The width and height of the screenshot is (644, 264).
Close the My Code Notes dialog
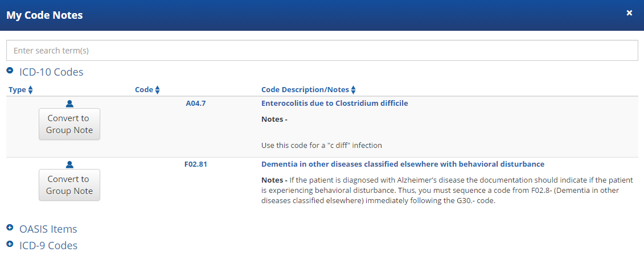pos(629,13)
